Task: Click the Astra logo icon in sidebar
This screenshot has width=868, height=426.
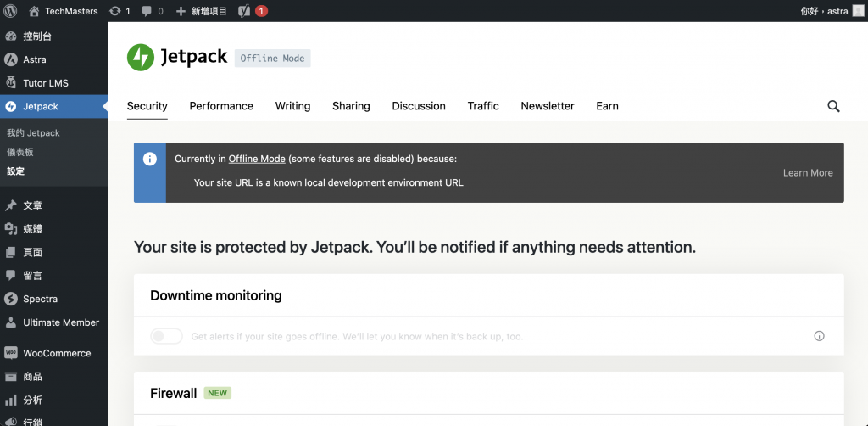Action: coord(10,60)
